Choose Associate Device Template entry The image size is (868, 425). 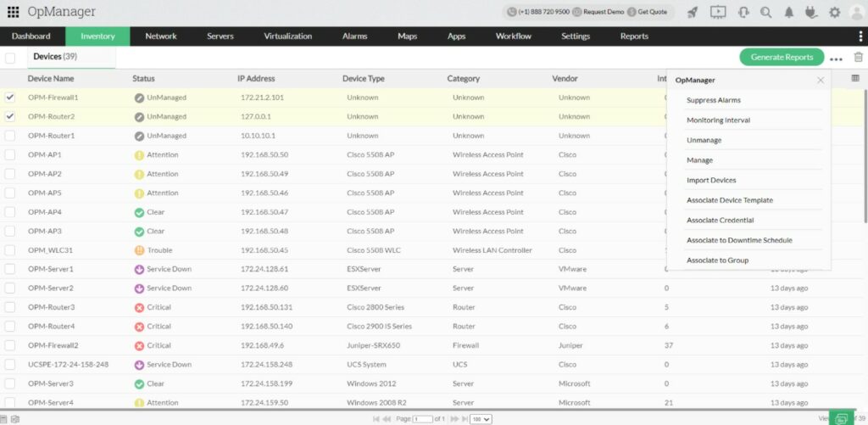click(x=730, y=200)
